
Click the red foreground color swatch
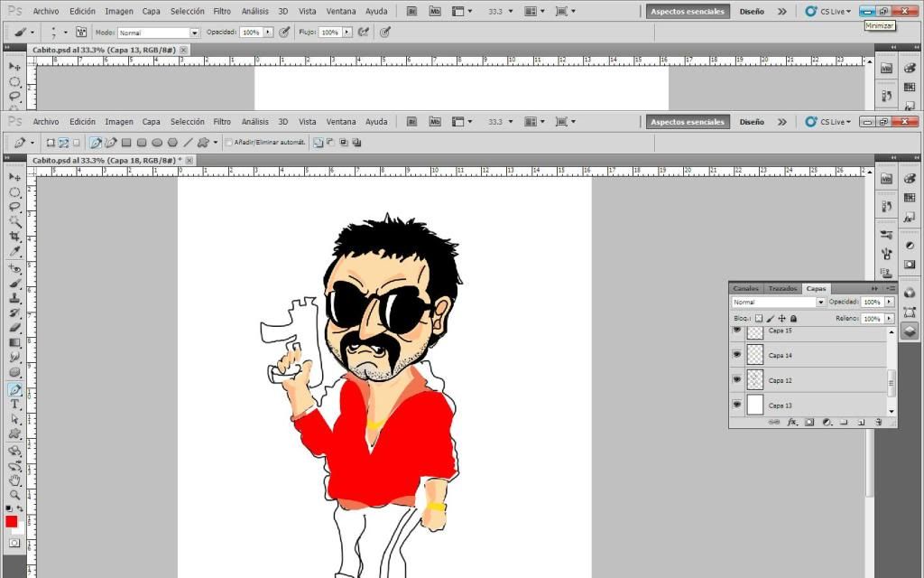pos(11,521)
